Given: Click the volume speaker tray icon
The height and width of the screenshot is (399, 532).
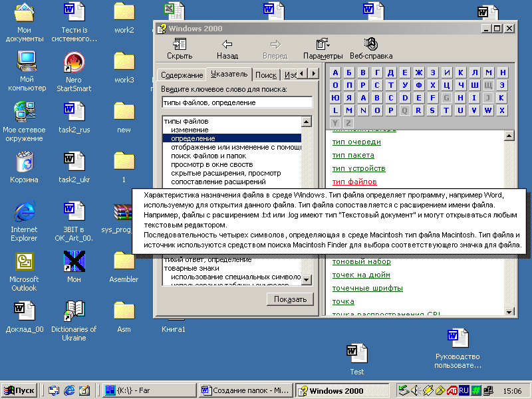Looking at the screenshot, I should pos(415,390).
